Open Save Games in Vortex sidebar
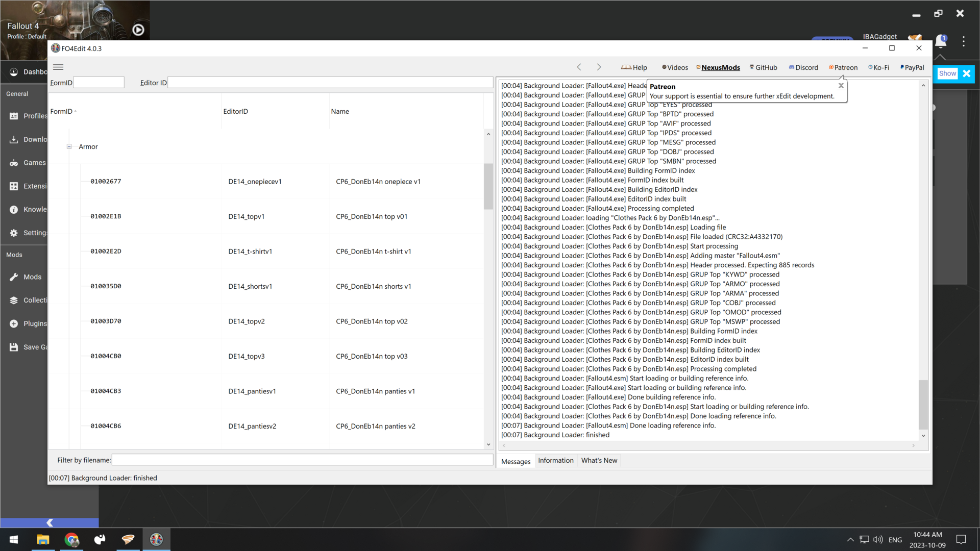Viewport: 980px width, 551px height. tap(28, 347)
